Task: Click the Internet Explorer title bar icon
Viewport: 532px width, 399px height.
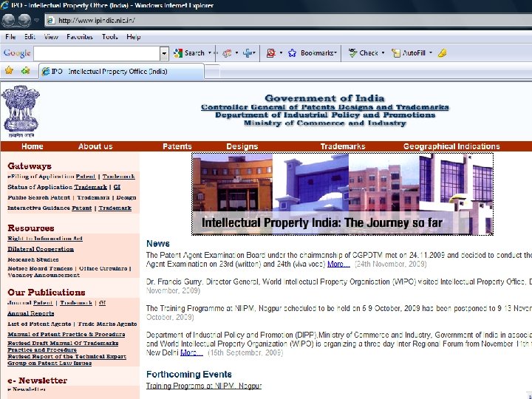Action: (4, 5)
